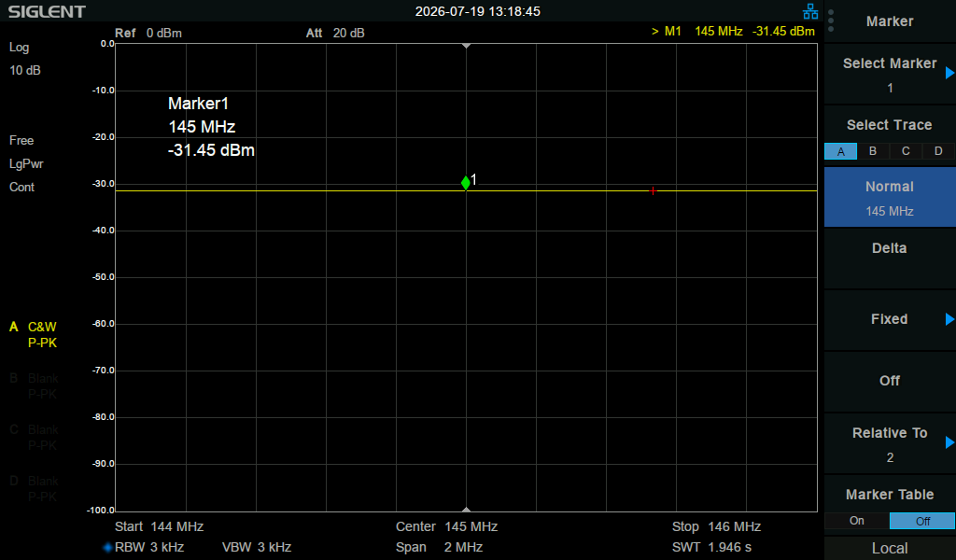
Task: Click the Local status label
Action: [890, 549]
